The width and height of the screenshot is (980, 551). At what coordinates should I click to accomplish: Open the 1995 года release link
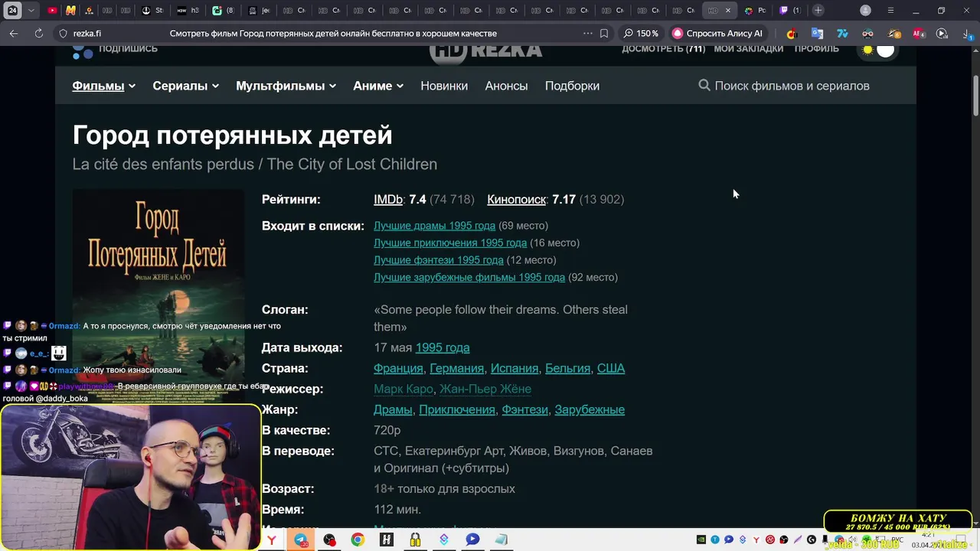click(x=443, y=347)
